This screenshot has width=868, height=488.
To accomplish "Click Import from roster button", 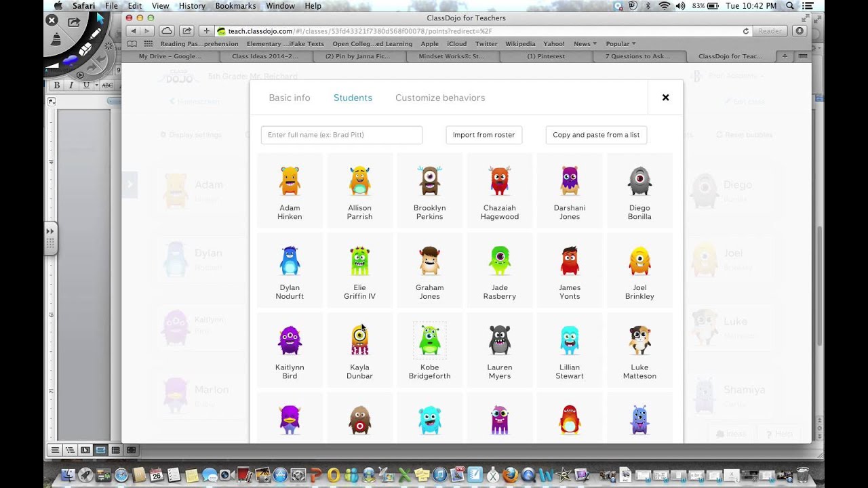I will 484,135.
